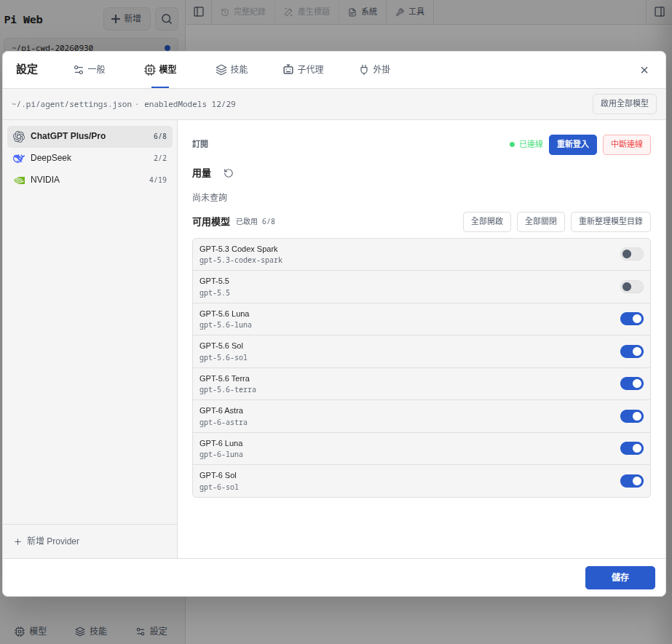This screenshot has height=644, width=672.
Task: Click the 已啟用 6/8 count label
Action: pyautogui.click(x=256, y=221)
